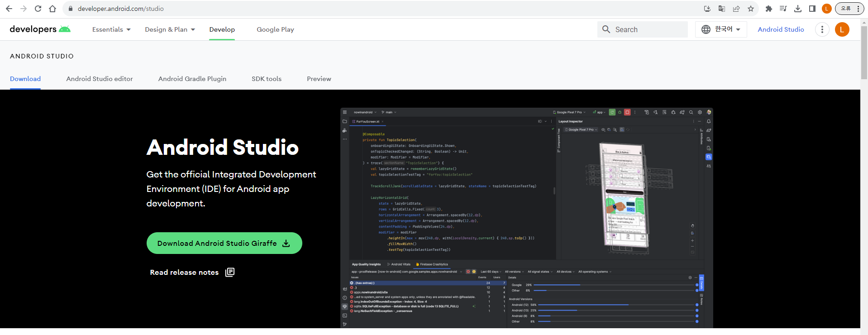Open the media controls music-note icon
The height and width of the screenshot is (335, 868).
point(783,9)
